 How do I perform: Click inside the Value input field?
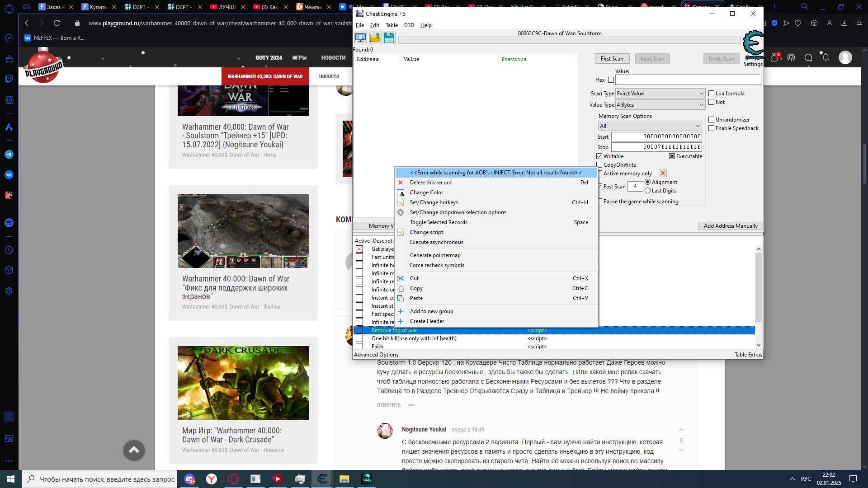pos(688,80)
